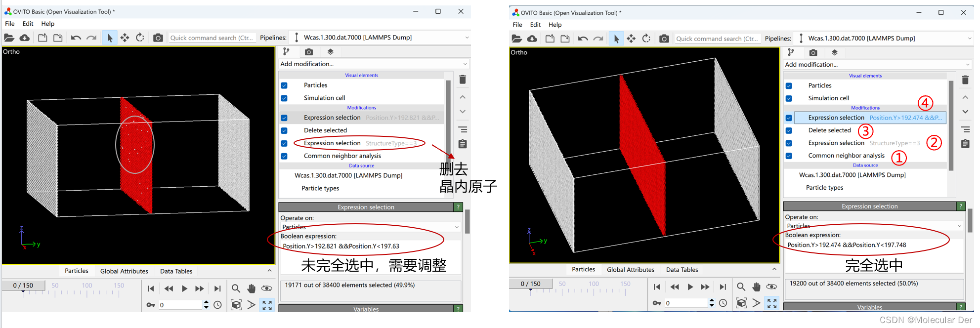
Task: Select the rotate tool in left window toolbar
Action: tap(140, 38)
